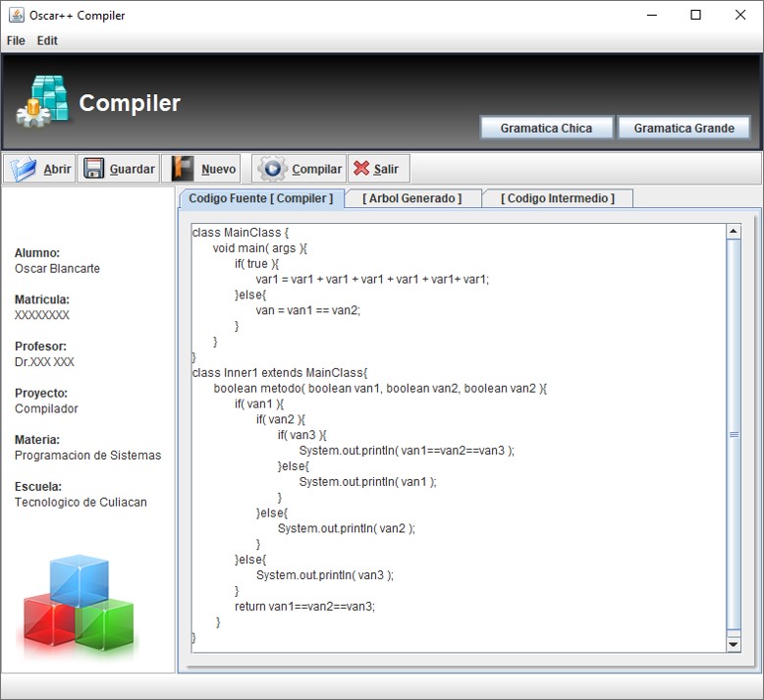764x700 pixels.
Task: Open the [ Codigo Intermedio ] tab
Action: pos(558,198)
